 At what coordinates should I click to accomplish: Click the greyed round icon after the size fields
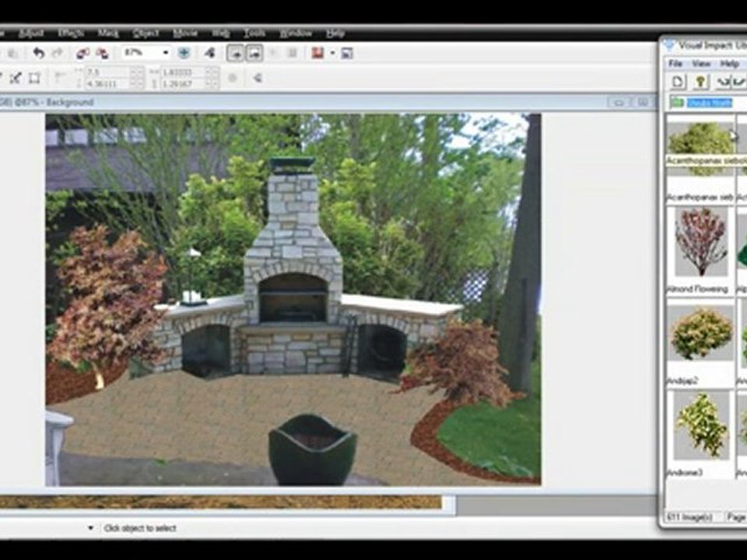pos(233,78)
